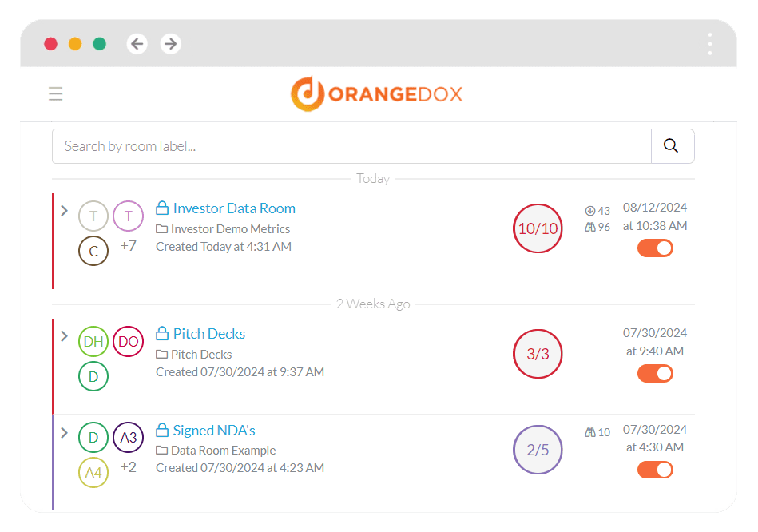The image size is (758, 532).
Task: Select the brown C avatar
Action: (x=93, y=251)
